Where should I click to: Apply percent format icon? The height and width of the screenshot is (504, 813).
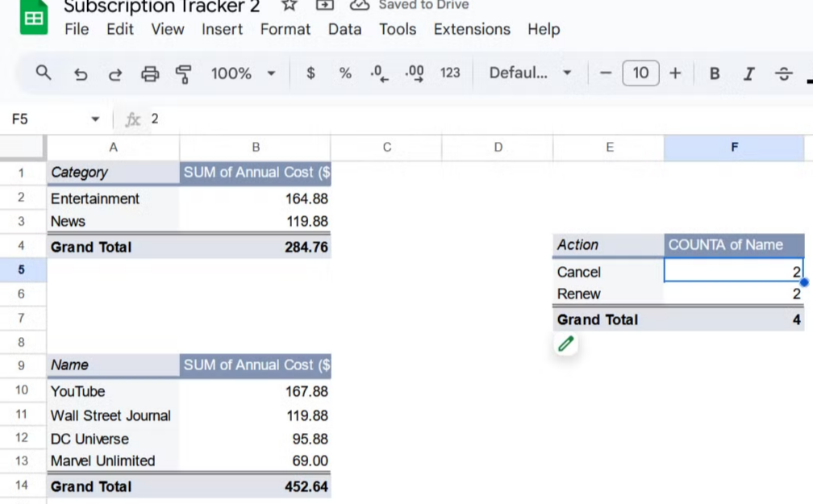pyautogui.click(x=345, y=73)
